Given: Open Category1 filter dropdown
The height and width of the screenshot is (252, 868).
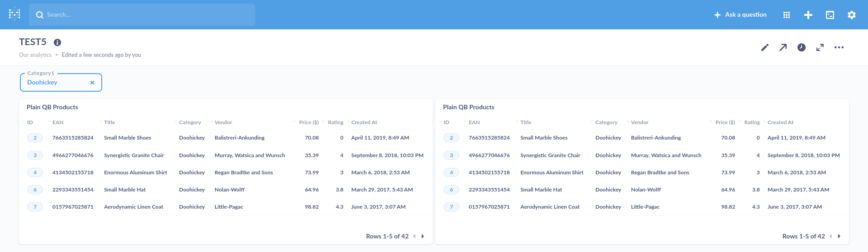Looking at the screenshot, I should 61,82.
